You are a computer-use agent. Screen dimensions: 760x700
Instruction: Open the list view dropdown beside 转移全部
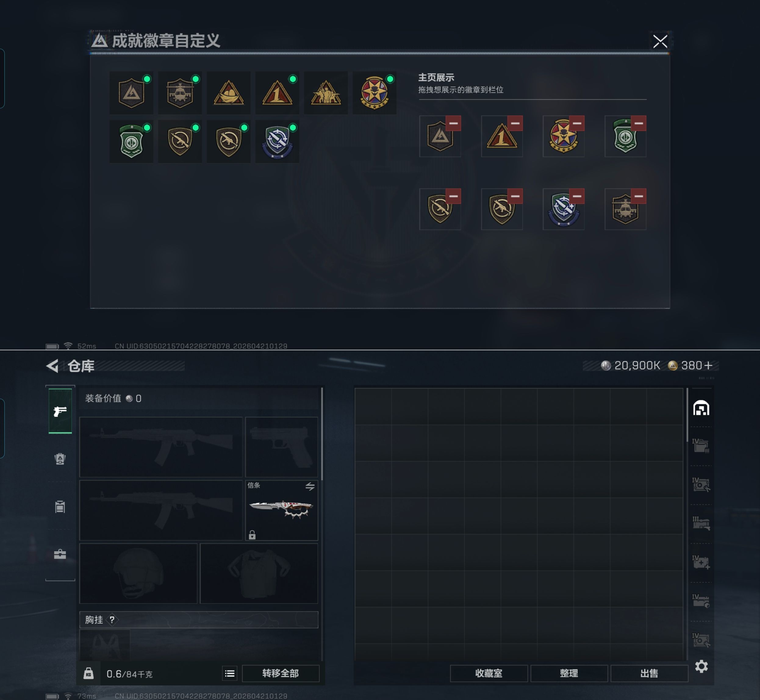(230, 673)
